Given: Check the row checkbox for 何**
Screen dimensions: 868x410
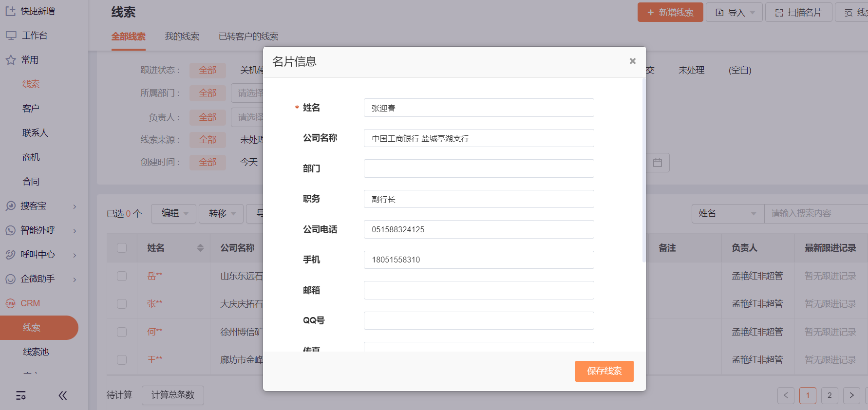Looking at the screenshot, I should [122, 332].
